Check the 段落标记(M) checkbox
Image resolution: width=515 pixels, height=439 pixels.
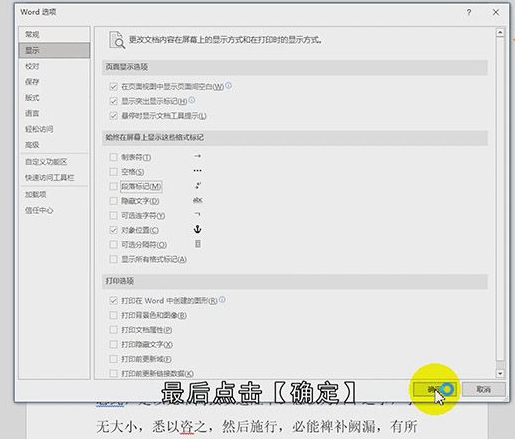(114, 186)
